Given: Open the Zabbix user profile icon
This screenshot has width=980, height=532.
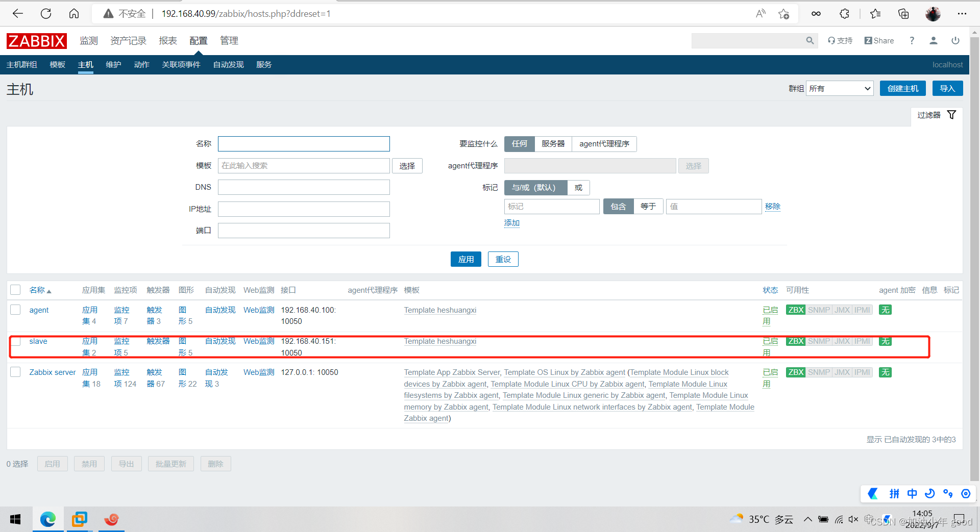Looking at the screenshot, I should click(x=934, y=41).
